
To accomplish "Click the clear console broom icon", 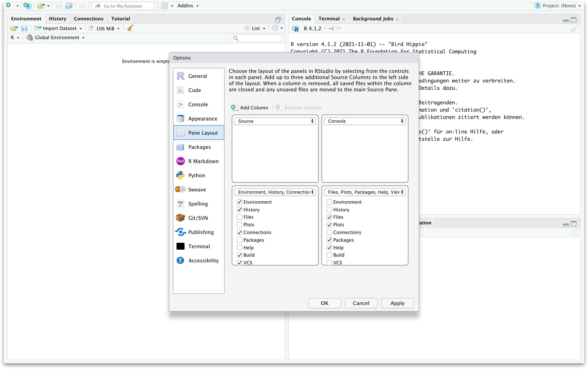I will tap(574, 29).
